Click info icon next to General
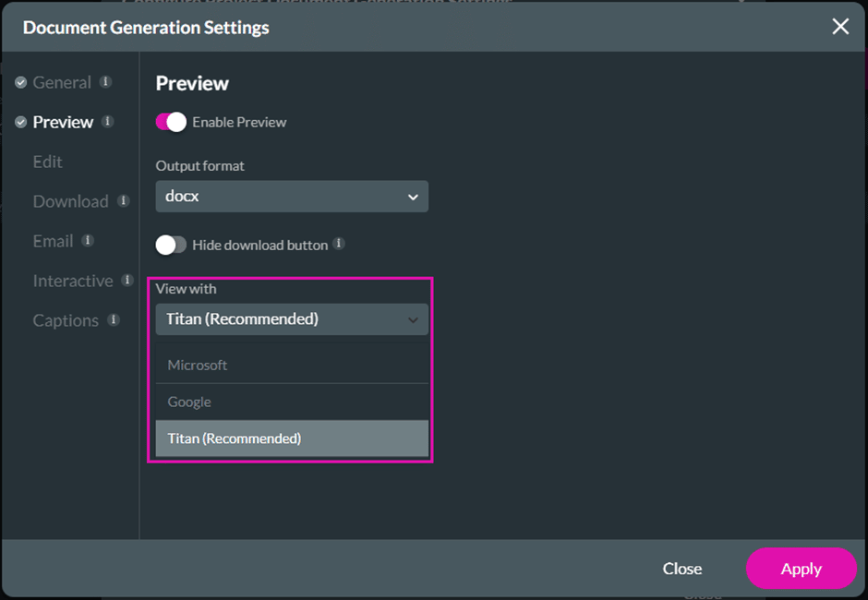Screen dimensions: 868x600 coord(106,82)
